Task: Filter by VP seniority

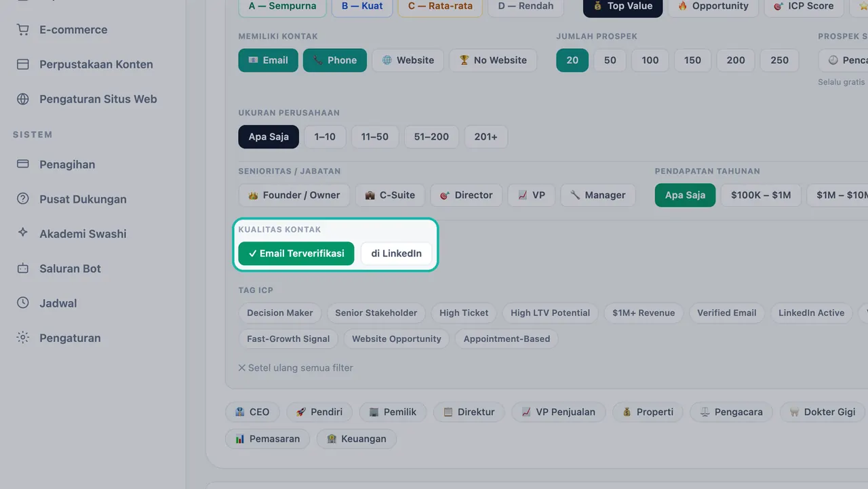Action: (x=532, y=195)
